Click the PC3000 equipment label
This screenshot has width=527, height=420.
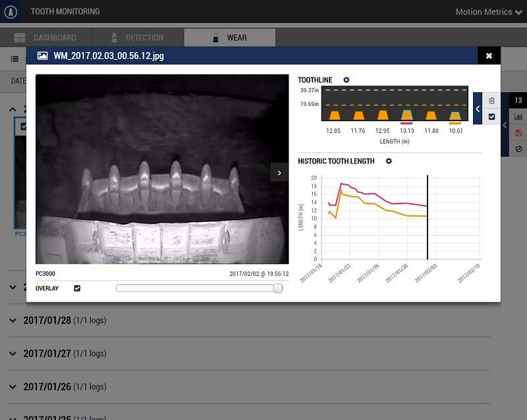coord(45,273)
